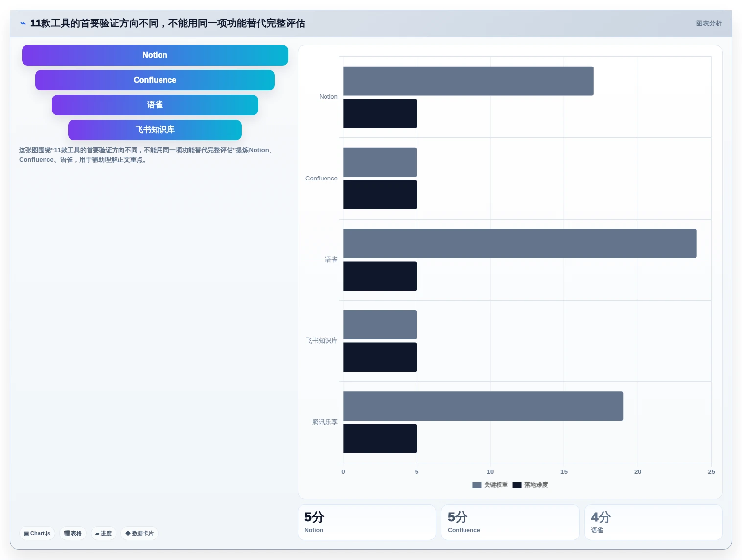Click the 语雀 关键权重 gray bar
This screenshot has width=742, height=560.
520,244
